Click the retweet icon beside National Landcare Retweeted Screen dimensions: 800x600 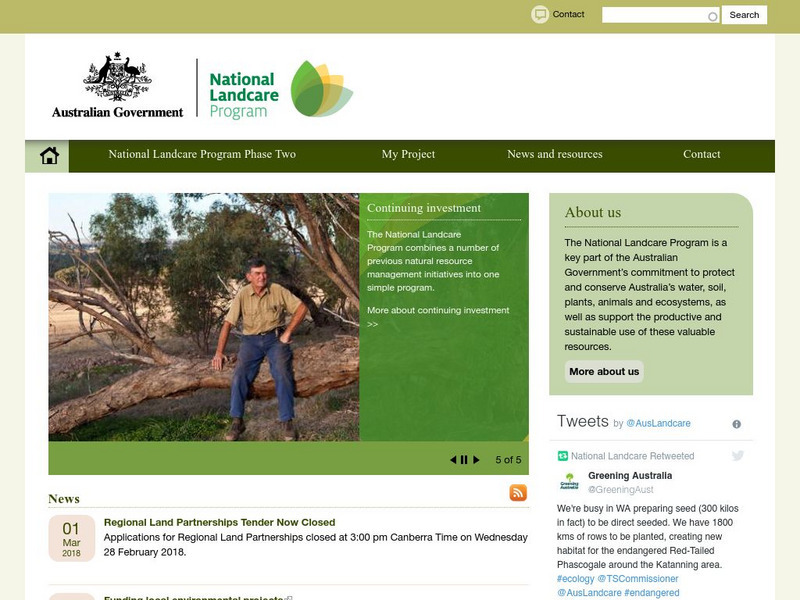pyautogui.click(x=563, y=456)
